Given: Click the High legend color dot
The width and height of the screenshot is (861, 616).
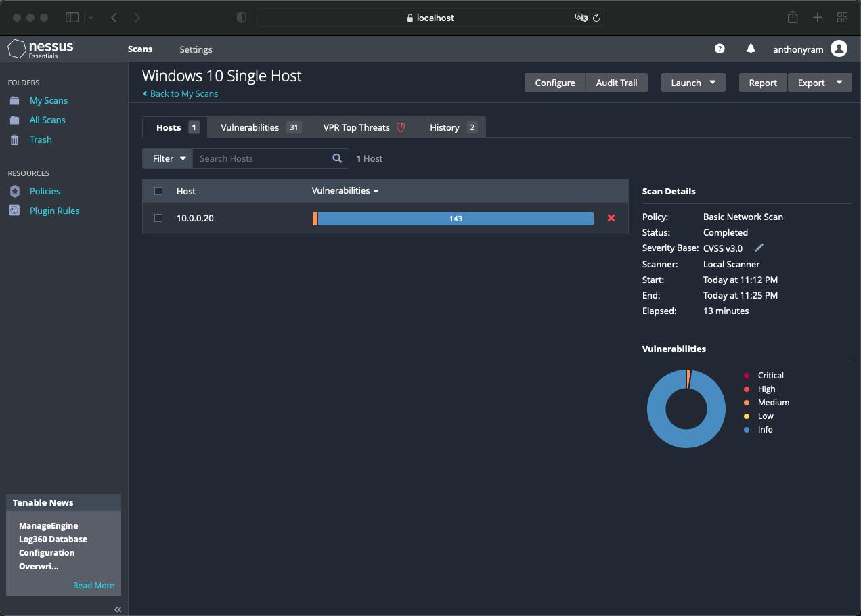Looking at the screenshot, I should [747, 389].
